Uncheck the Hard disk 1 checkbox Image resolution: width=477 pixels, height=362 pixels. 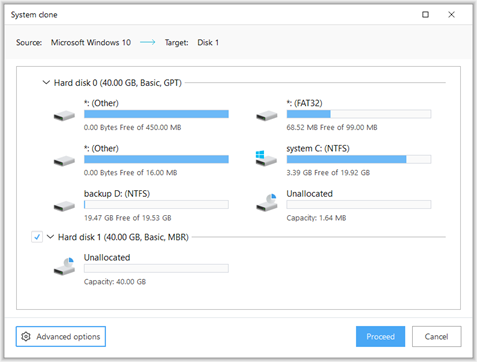37,237
